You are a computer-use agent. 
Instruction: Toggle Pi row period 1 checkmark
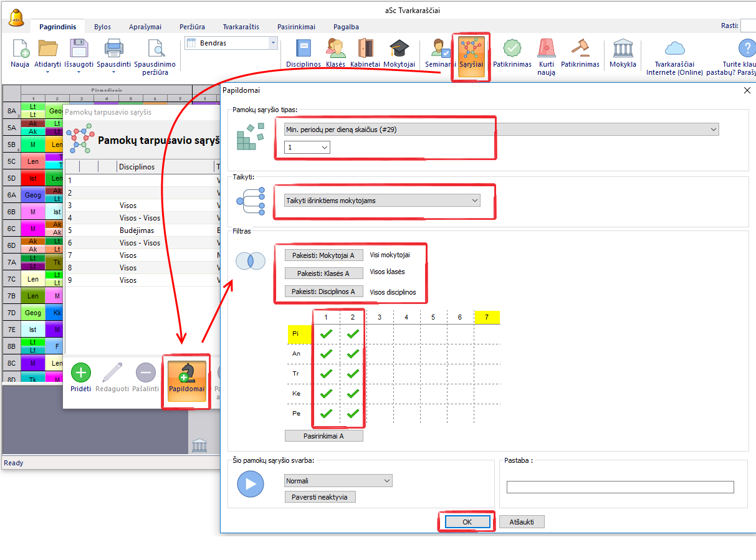[326, 335]
